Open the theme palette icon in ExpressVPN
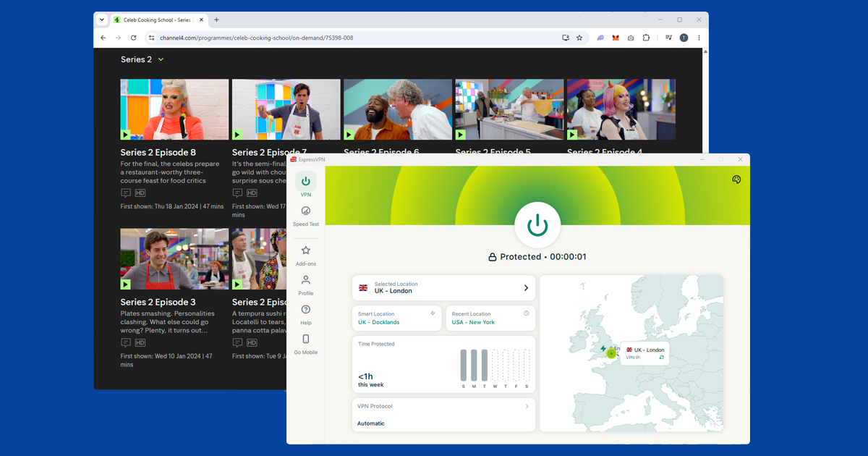This screenshot has width=868, height=456. point(736,180)
